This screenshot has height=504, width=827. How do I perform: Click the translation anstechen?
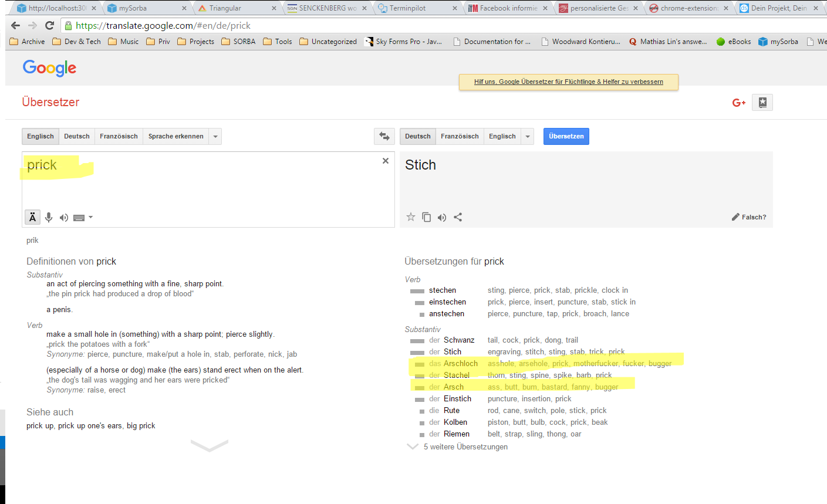point(447,313)
